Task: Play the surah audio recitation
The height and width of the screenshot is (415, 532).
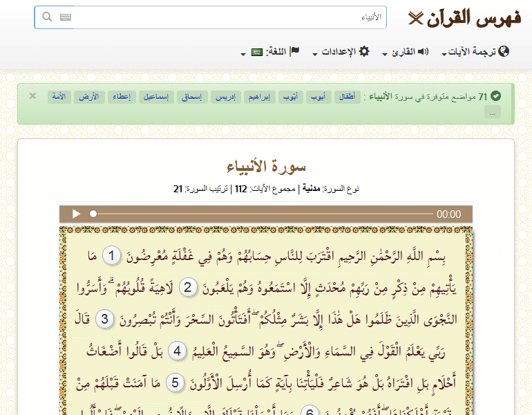Action: tap(77, 214)
